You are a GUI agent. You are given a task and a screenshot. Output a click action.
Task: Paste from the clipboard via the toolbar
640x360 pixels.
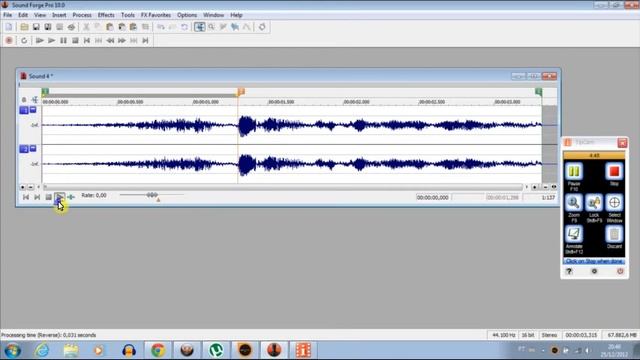coord(110,27)
